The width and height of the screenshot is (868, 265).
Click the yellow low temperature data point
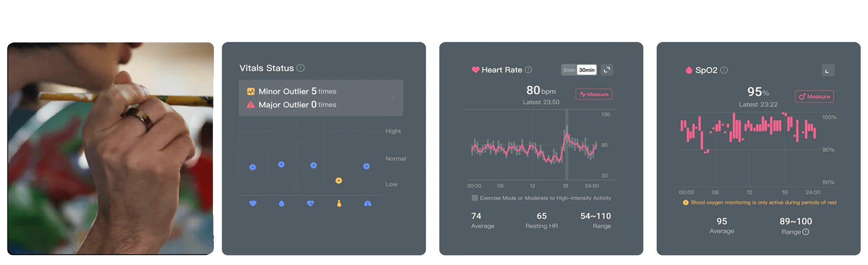(339, 181)
